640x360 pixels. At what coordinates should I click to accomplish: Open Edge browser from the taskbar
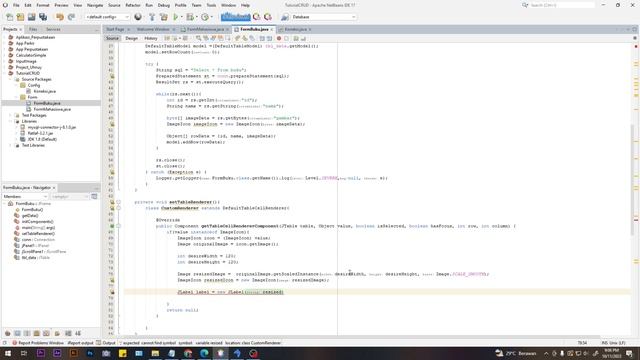[204, 353]
